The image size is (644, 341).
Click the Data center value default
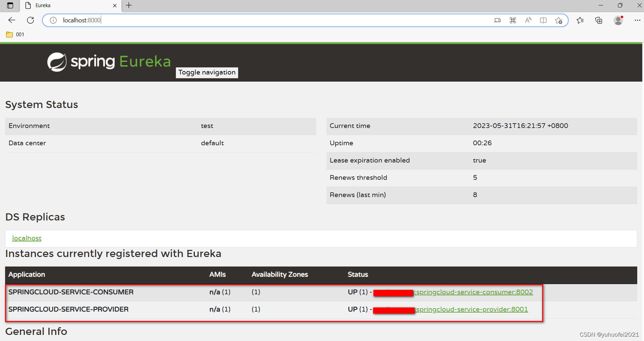(212, 143)
